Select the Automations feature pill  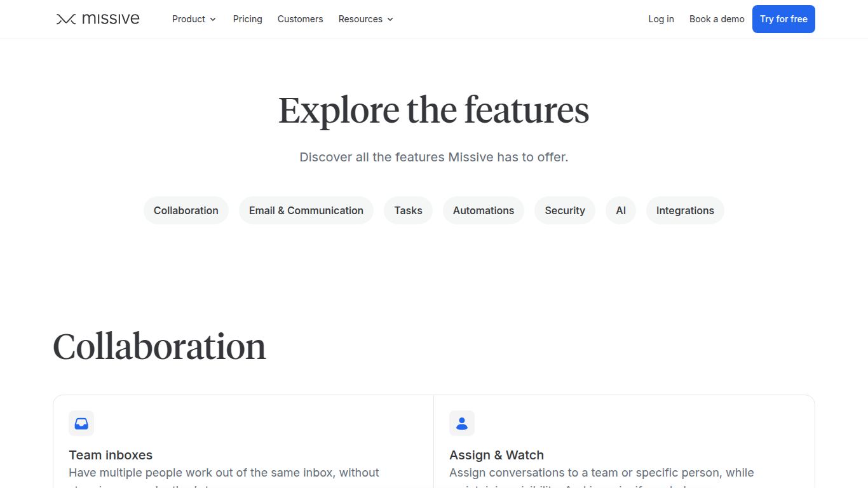(x=483, y=210)
